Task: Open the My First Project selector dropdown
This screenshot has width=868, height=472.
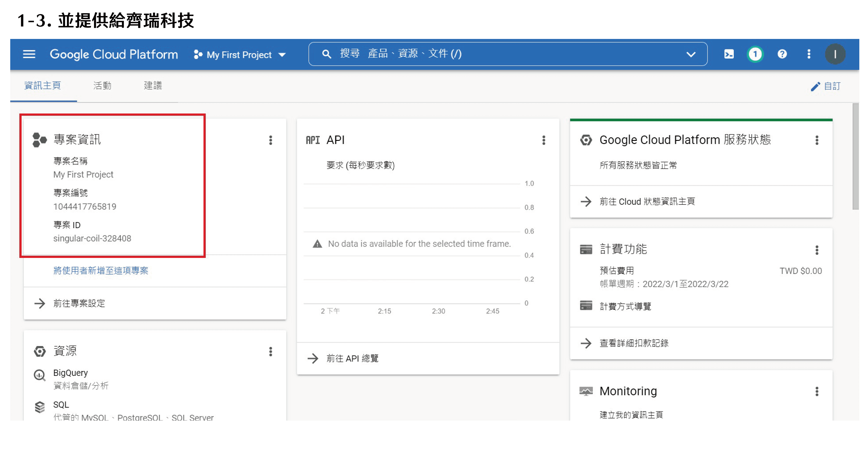Action: pos(240,55)
